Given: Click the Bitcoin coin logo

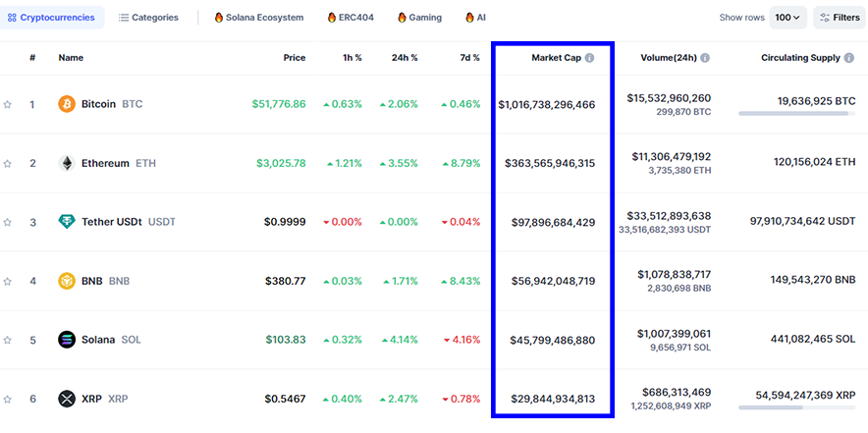Looking at the screenshot, I should (x=67, y=104).
